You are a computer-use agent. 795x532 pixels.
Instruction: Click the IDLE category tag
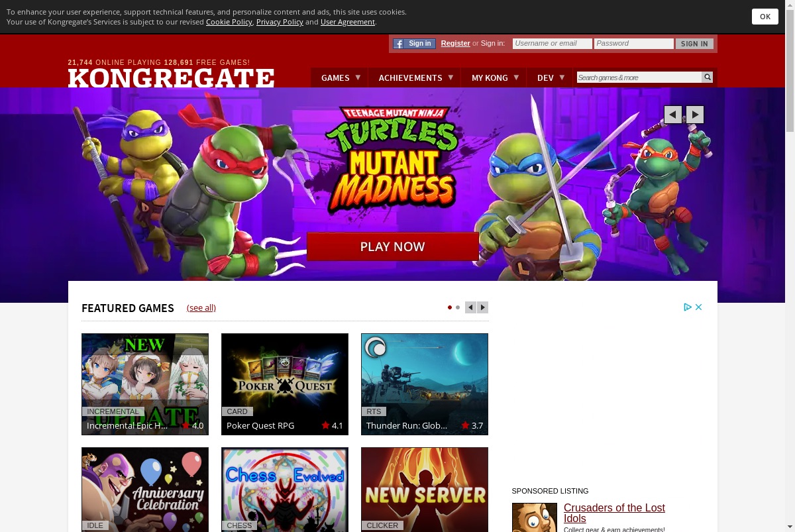point(95,525)
